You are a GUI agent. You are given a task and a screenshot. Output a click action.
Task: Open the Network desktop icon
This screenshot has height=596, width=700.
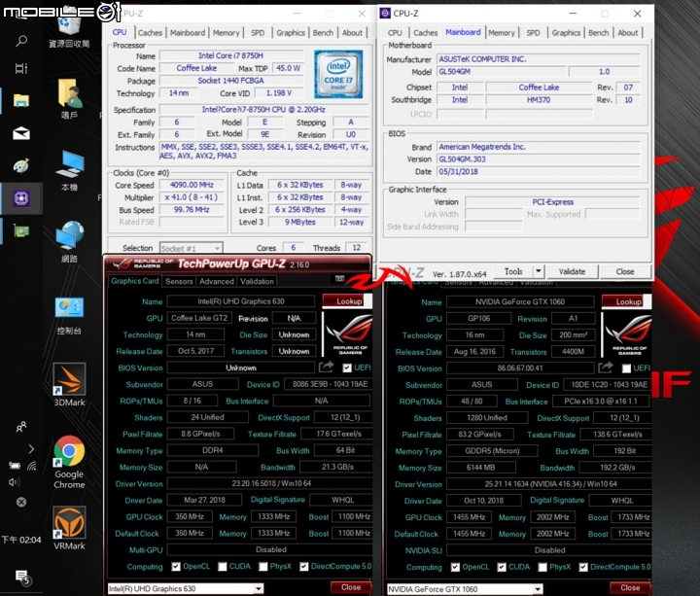[x=69, y=241]
